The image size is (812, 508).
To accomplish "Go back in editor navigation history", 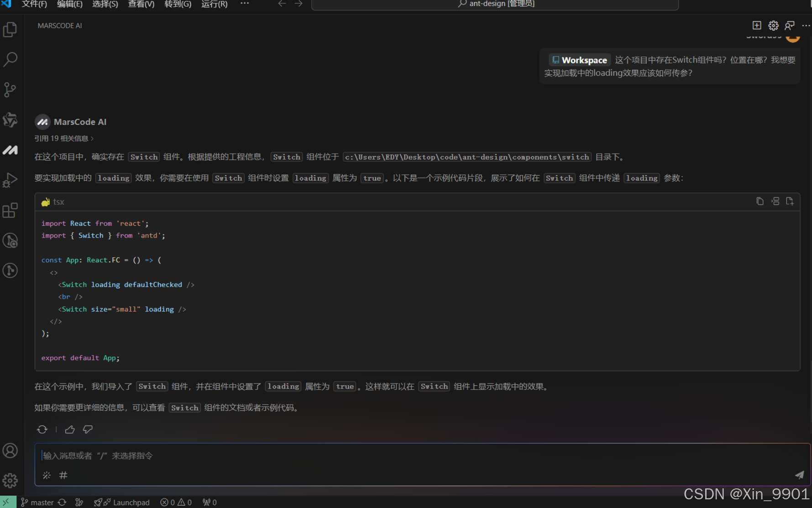I will [282, 4].
